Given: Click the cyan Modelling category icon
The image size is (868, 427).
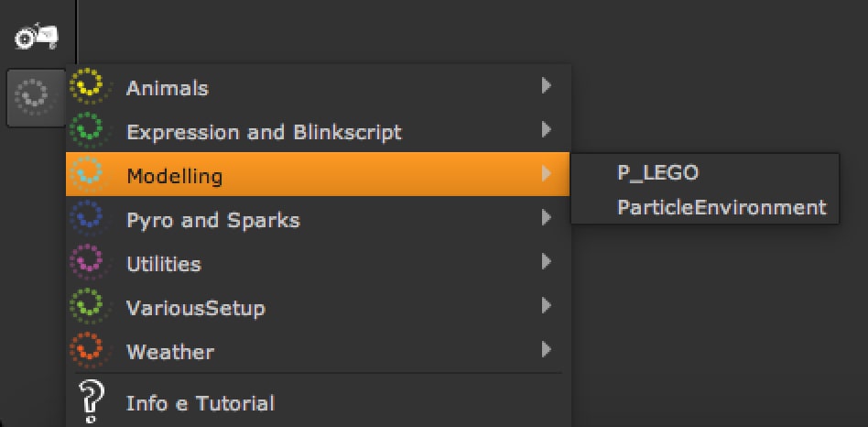Looking at the screenshot, I should tap(90, 174).
